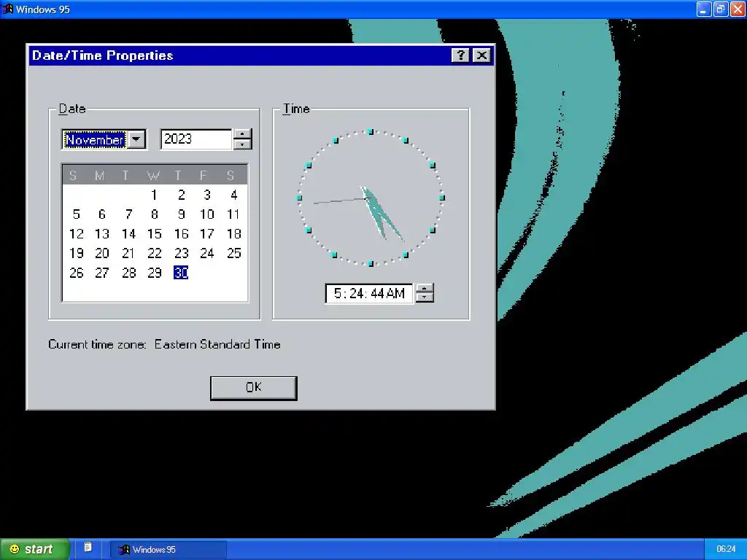The width and height of the screenshot is (747, 560).
Task: Select day 16 in the calendar
Action: (x=181, y=234)
